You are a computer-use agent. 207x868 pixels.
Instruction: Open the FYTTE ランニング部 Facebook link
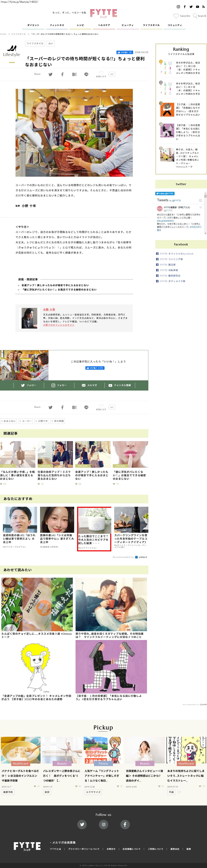[x=171, y=259]
